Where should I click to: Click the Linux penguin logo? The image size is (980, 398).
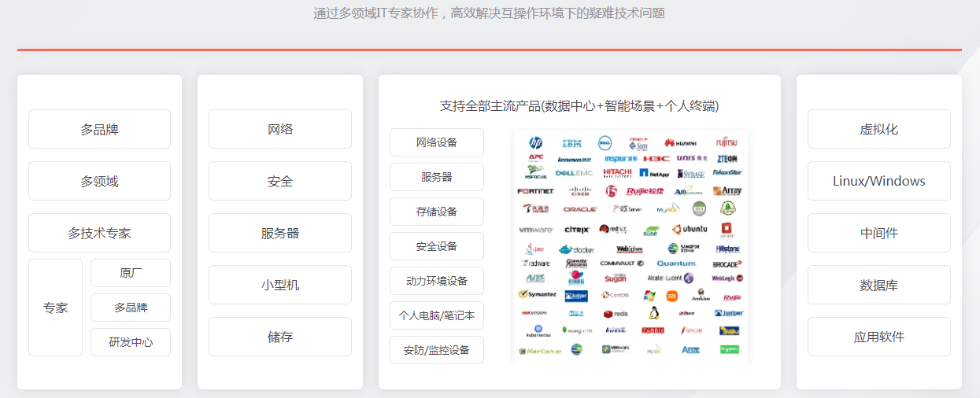coord(653,313)
